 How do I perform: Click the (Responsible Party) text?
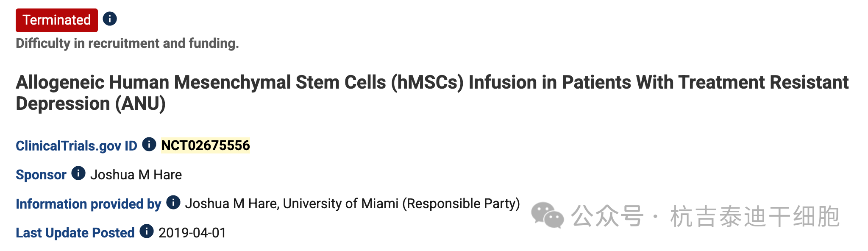(461, 204)
